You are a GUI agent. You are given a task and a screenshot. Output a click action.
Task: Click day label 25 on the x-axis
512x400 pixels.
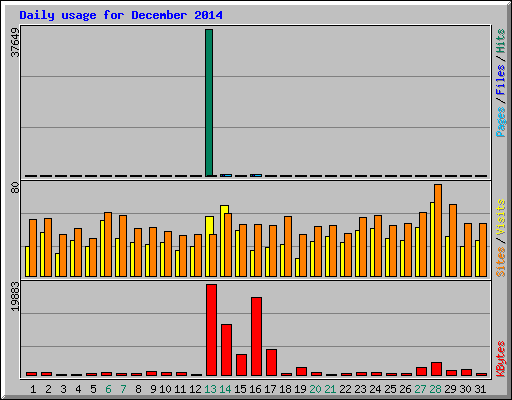coord(390,389)
